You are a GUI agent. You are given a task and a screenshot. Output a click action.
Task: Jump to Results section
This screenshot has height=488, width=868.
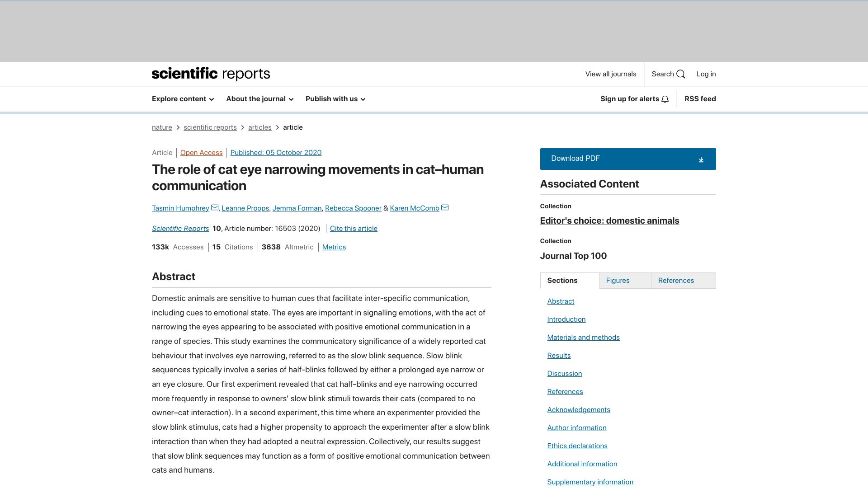pyautogui.click(x=559, y=356)
